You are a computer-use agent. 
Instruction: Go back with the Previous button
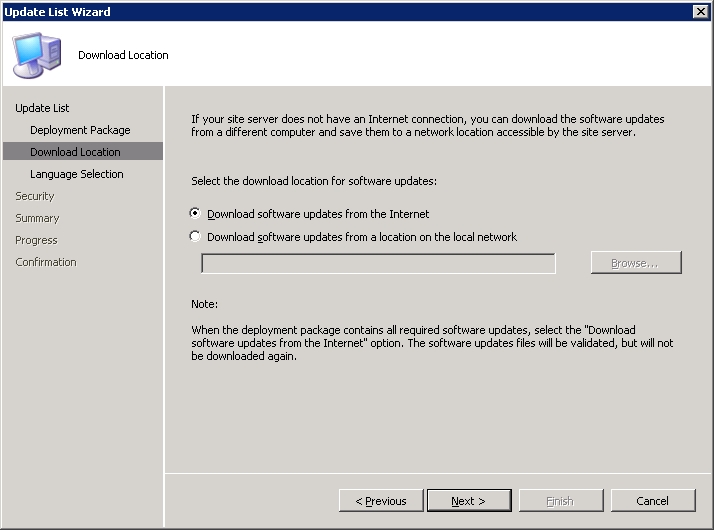[x=381, y=501]
